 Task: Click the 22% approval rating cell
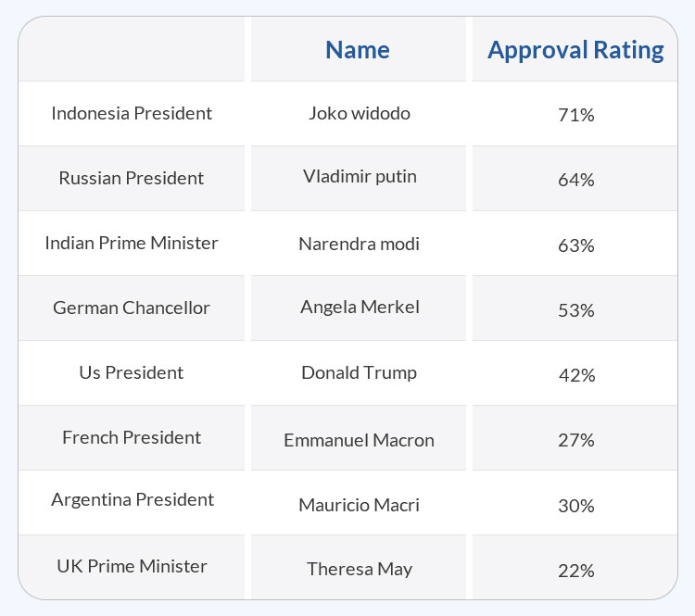575,571
